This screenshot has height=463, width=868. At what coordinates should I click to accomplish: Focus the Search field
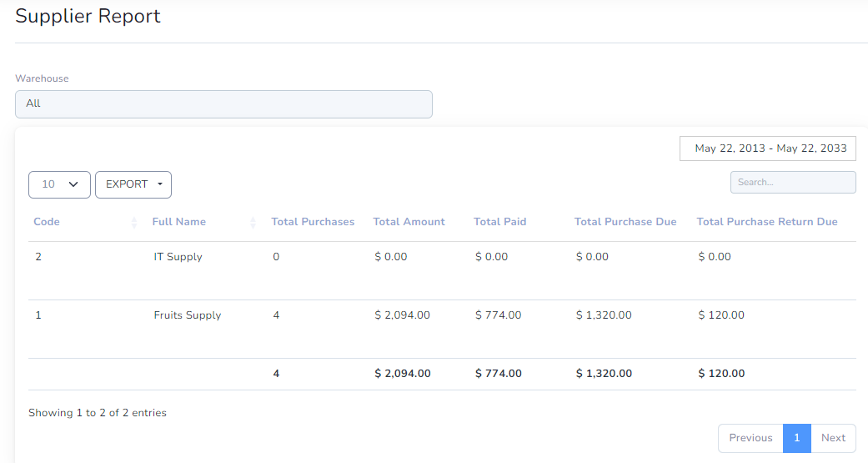point(793,182)
